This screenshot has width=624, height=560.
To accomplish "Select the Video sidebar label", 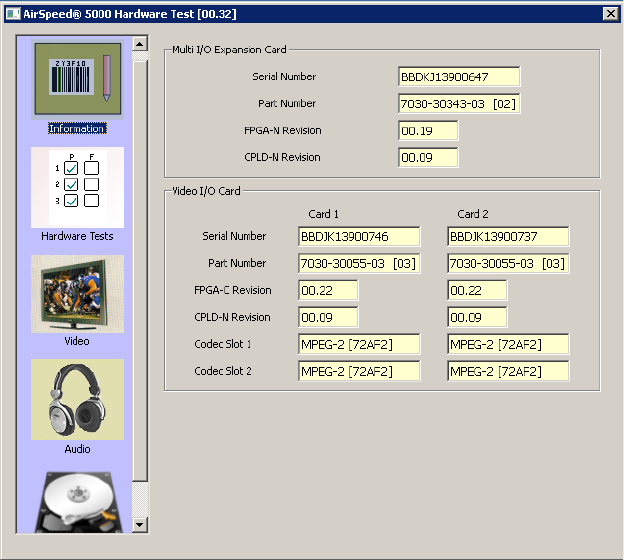I will coord(77,341).
